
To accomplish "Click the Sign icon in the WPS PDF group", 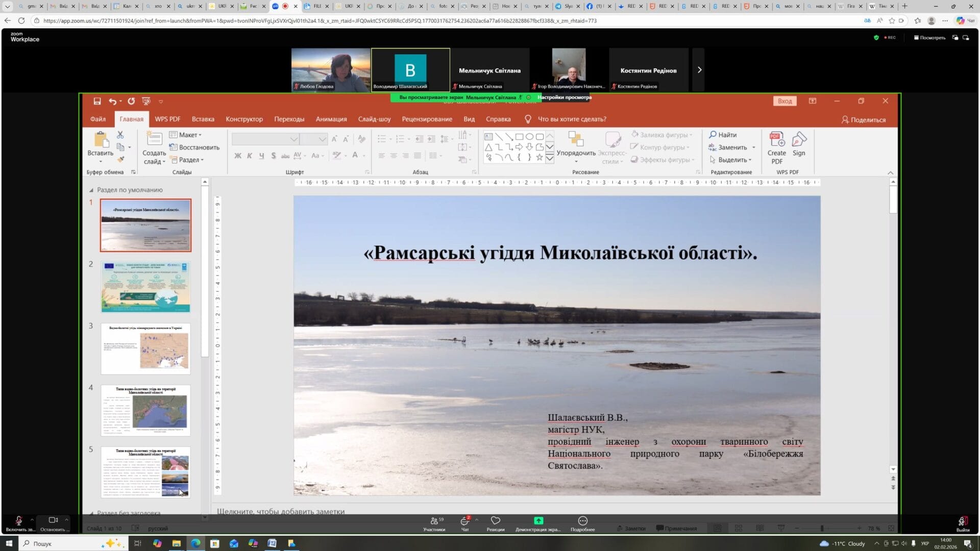I will [799, 140].
